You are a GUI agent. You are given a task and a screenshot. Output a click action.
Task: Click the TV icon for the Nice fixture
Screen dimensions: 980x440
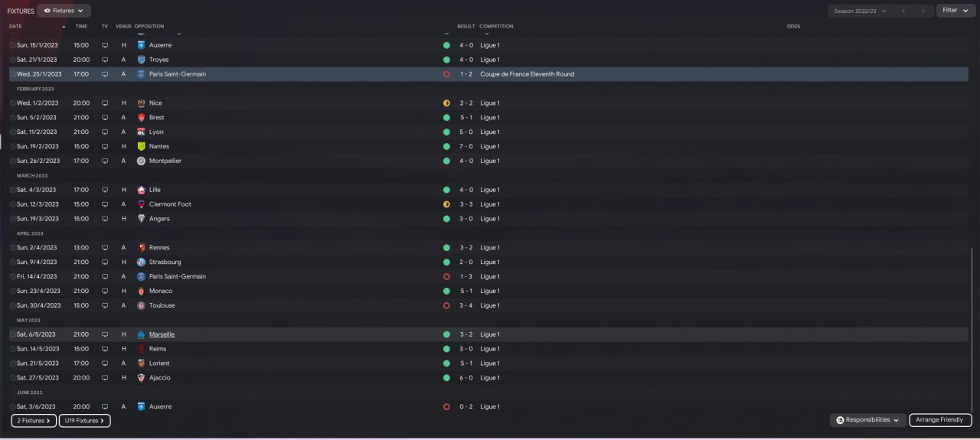105,103
